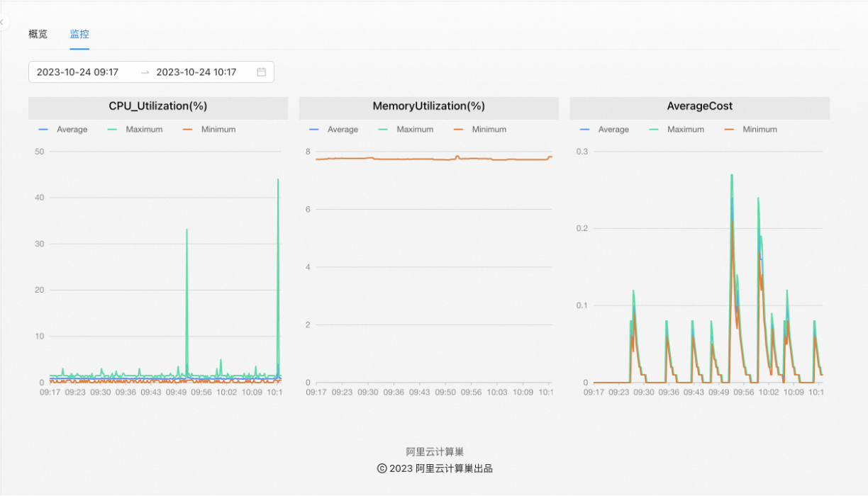Toggle Maximum series in CPU_Utilization legend
This screenshot has width=868, height=496.
[135, 130]
